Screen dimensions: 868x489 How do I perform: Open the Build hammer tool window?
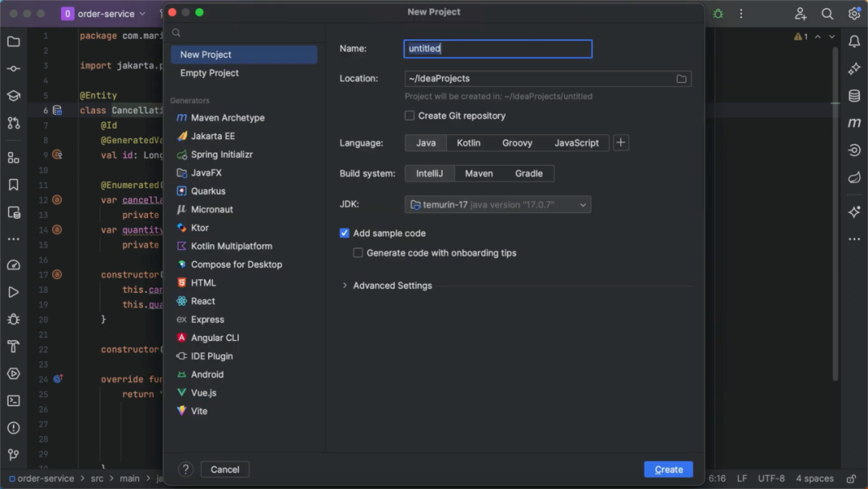(14, 346)
